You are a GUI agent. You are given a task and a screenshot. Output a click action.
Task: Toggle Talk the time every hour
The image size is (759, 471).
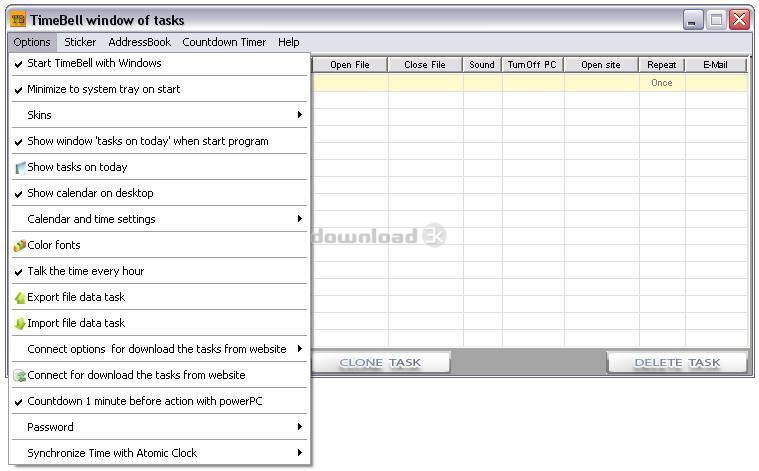[x=159, y=271]
